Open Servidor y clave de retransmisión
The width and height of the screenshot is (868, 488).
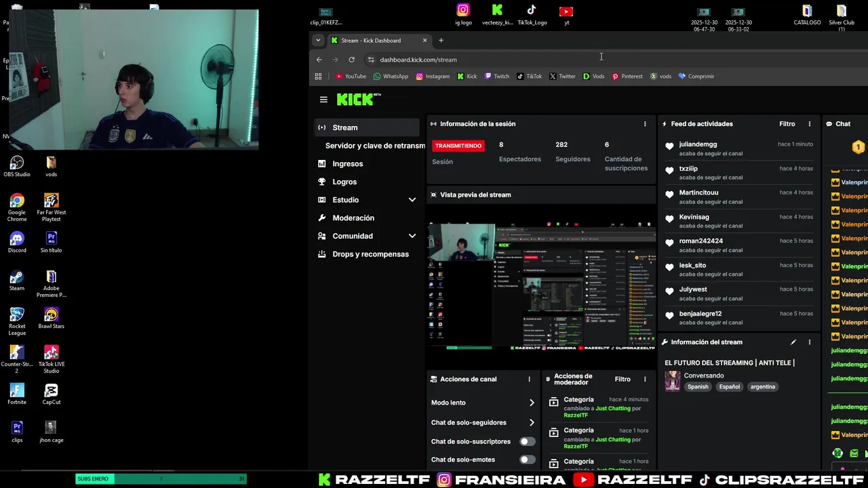(375, 146)
